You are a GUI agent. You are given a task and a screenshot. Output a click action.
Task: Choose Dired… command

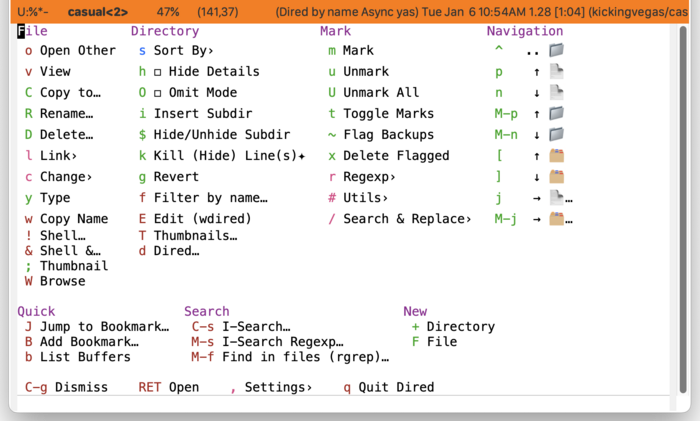point(176,250)
